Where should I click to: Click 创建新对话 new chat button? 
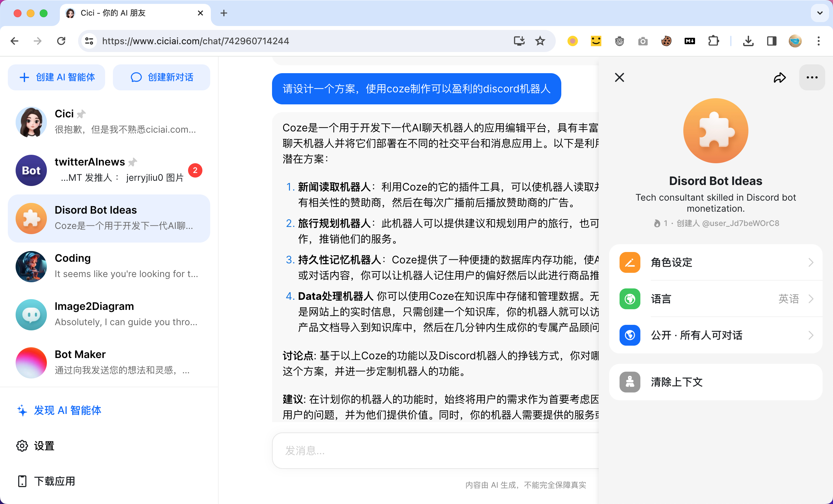tap(162, 77)
